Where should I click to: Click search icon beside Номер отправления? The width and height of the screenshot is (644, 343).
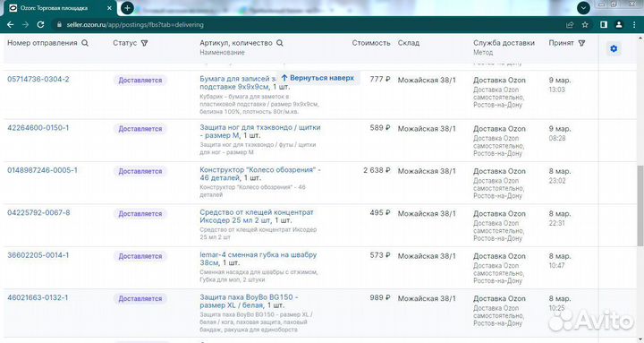[x=85, y=43]
